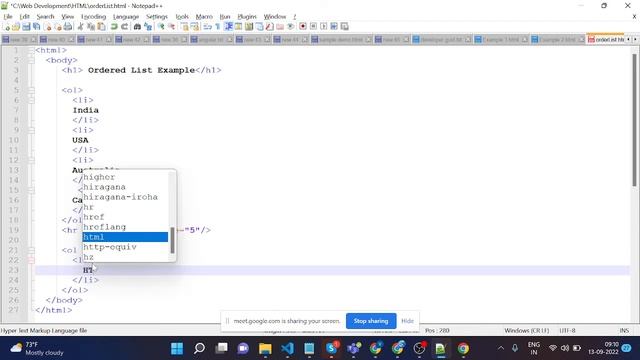Toggle the Indent Guide toolbar button
640x360 pixels.
[x=228, y=27]
